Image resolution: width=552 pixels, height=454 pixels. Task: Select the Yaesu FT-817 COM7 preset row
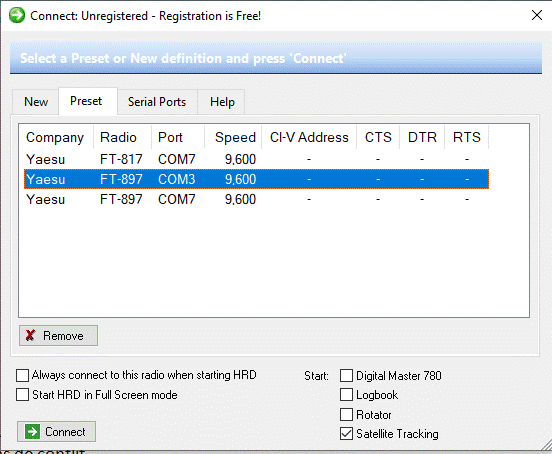256,159
